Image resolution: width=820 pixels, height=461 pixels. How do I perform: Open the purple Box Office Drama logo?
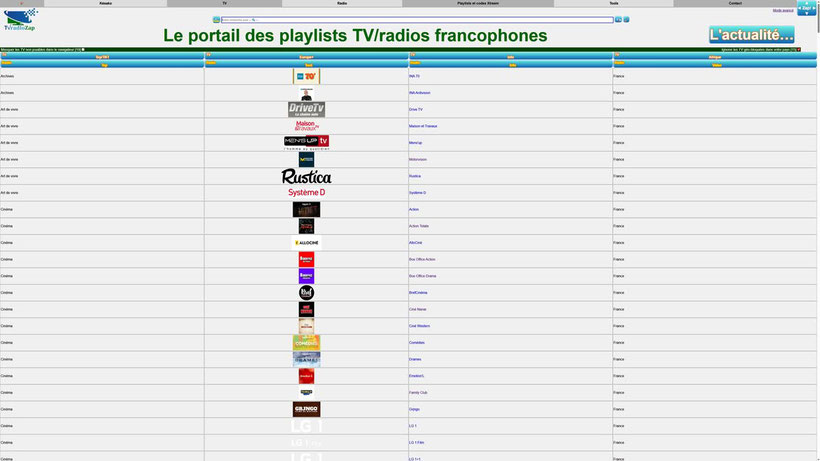coord(306,276)
